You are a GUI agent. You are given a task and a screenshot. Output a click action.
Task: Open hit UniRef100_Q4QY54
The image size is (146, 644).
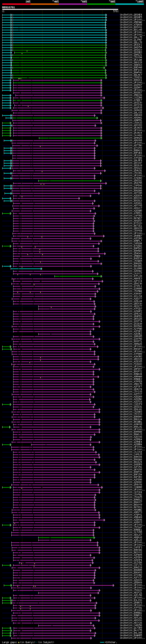(x=131, y=47)
